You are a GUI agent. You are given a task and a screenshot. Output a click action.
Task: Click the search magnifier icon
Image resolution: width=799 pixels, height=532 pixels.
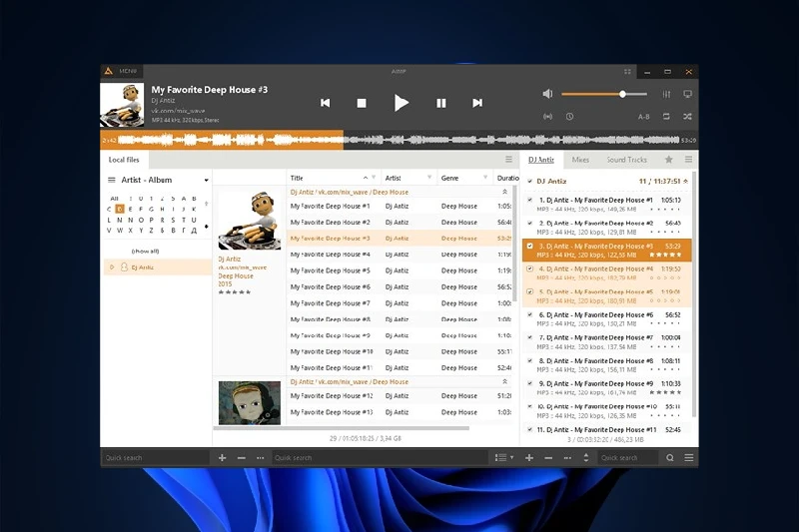[x=669, y=458]
